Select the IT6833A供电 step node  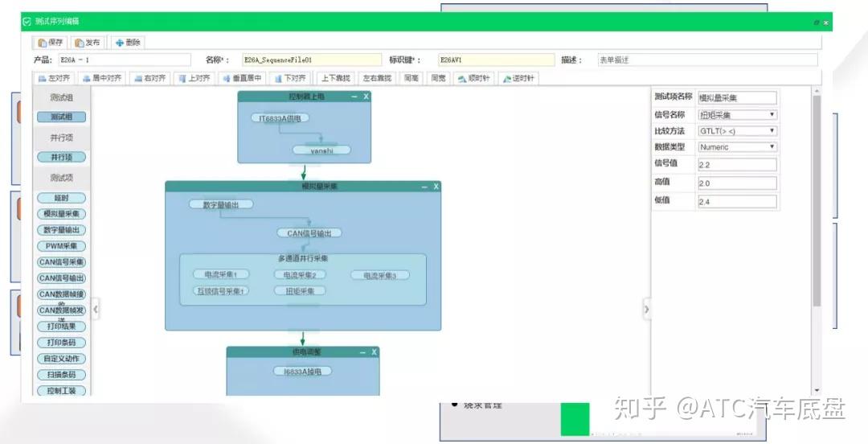tap(280, 118)
